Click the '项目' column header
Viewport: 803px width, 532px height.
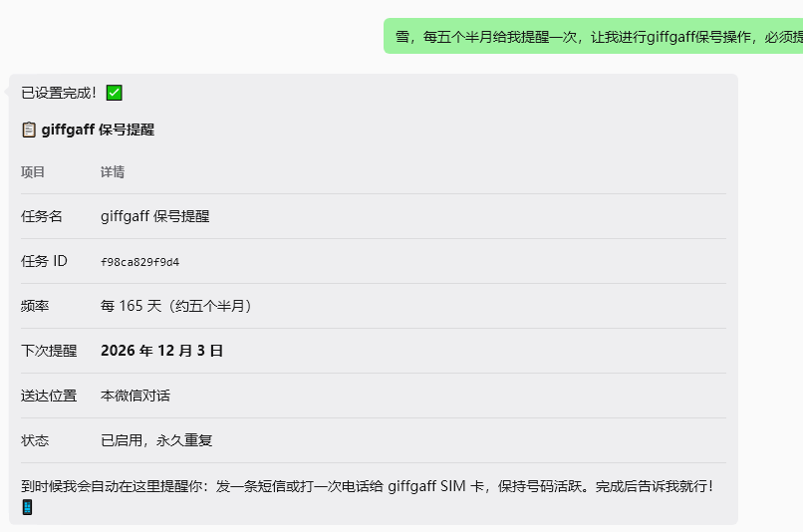point(33,172)
